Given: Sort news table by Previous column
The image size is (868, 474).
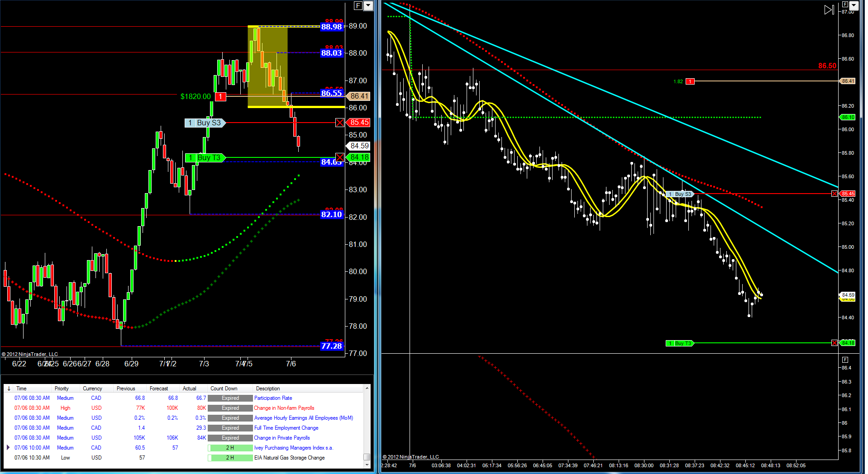Looking at the screenshot, I should pos(126,389).
